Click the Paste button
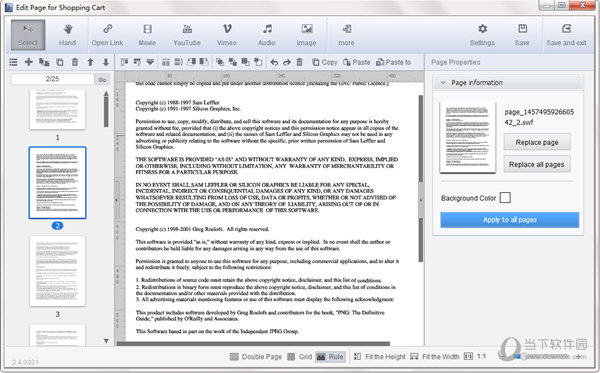 (x=357, y=62)
